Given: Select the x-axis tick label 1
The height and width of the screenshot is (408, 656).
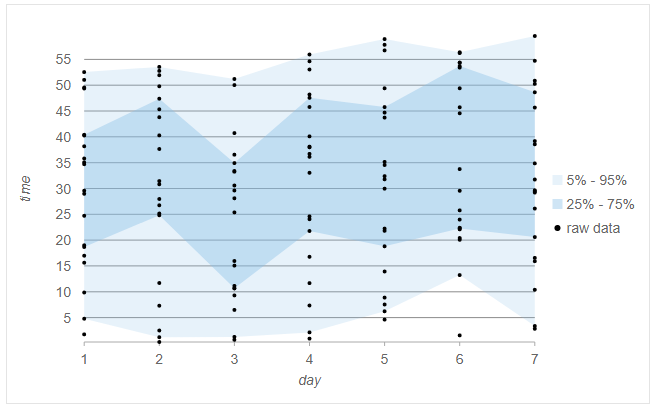Looking at the screenshot, I should coord(85,359).
